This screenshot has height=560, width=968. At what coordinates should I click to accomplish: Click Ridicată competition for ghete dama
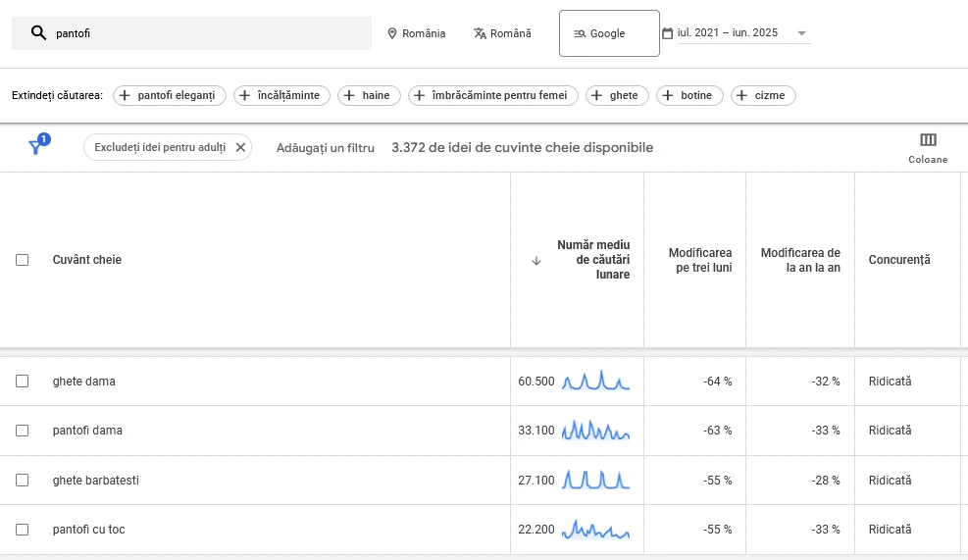(x=890, y=381)
